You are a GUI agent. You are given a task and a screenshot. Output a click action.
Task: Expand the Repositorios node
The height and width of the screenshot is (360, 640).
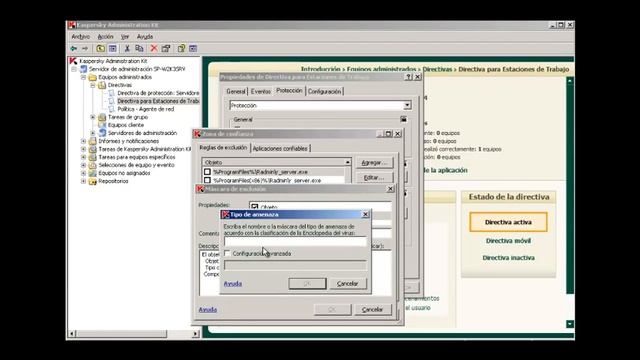click(84, 181)
